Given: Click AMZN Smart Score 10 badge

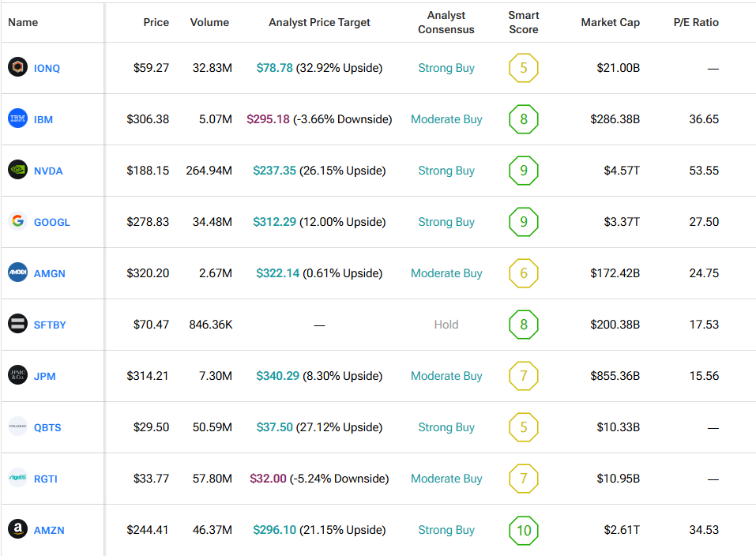Looking at the screenshot, I should tap(523, 530).
